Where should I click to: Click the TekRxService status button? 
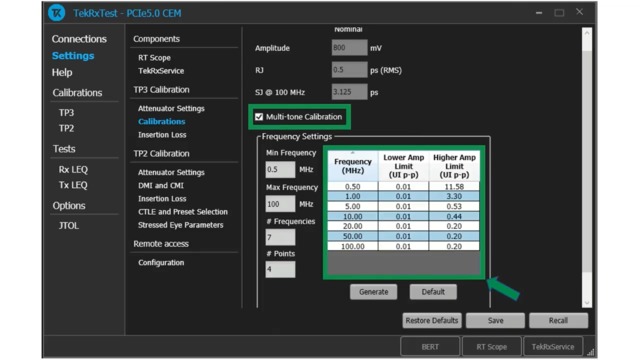pyautogui.click(x=553, y=347)
